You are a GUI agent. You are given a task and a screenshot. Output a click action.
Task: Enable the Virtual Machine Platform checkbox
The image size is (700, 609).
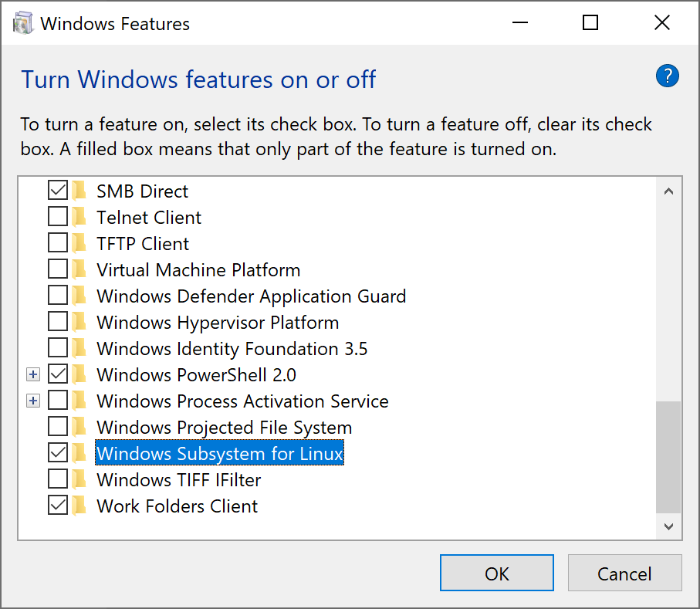point(58,269)
